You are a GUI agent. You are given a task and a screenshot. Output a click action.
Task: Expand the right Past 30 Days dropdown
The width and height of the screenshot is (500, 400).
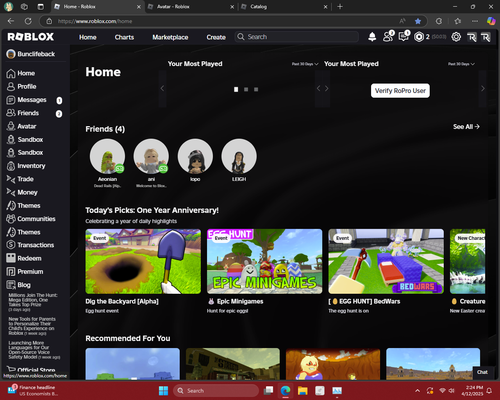click(461, 64)
